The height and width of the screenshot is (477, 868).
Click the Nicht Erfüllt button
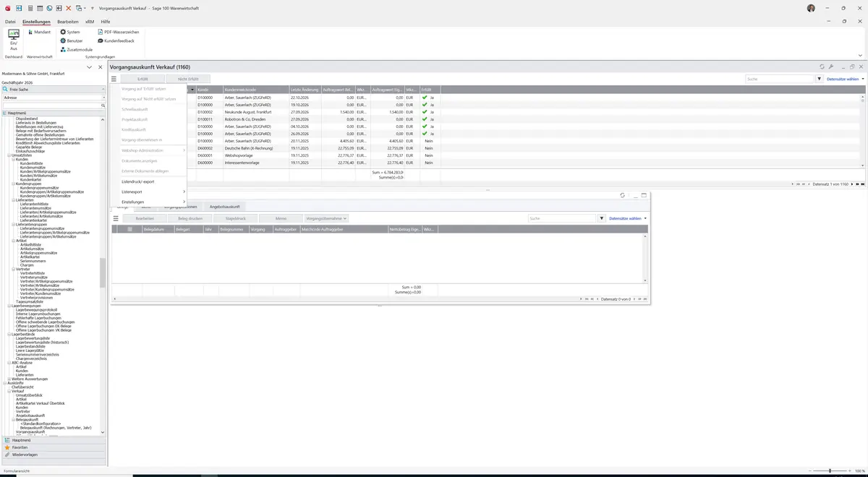[x=188, y=79]
